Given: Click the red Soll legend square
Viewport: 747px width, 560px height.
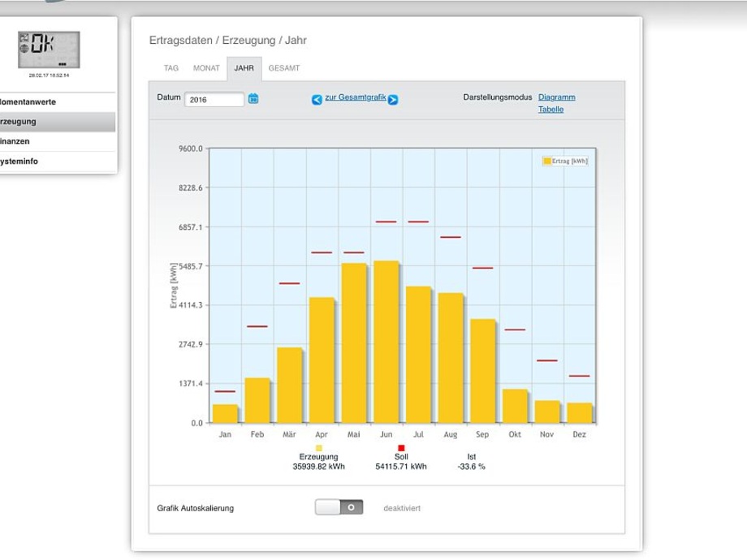Looking at the screenshot, I should coord(401,448).
